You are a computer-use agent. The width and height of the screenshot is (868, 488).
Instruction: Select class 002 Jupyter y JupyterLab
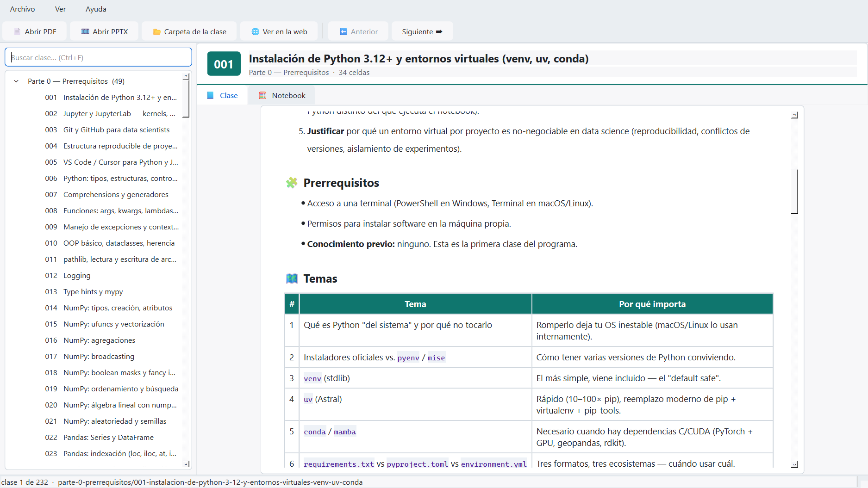111,113
